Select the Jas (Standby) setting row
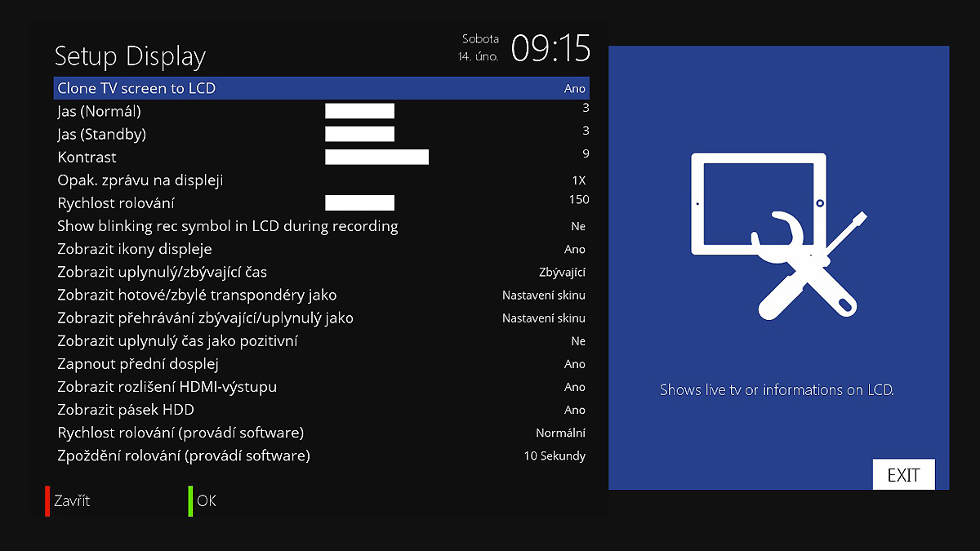 point(322,134)
